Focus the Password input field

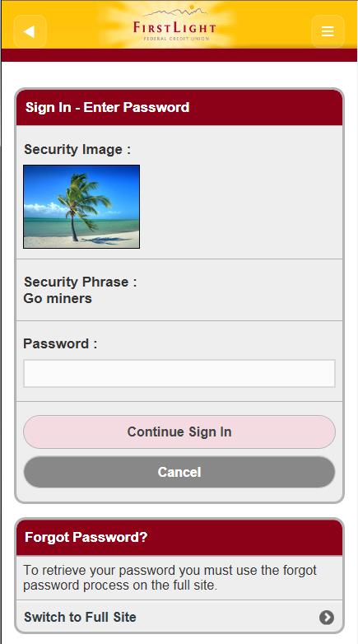[179, 373]
